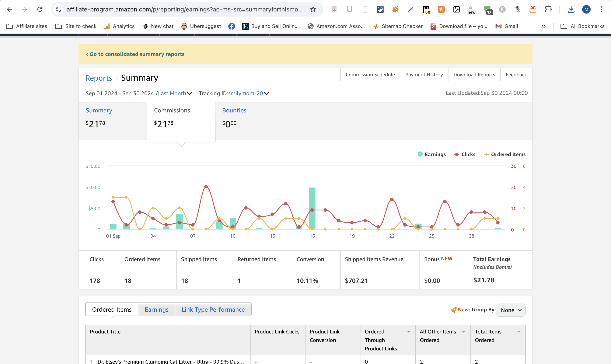Toggle Ordered Items series in chart legend
Screen dimensions: 611x364
coord(504,154)
